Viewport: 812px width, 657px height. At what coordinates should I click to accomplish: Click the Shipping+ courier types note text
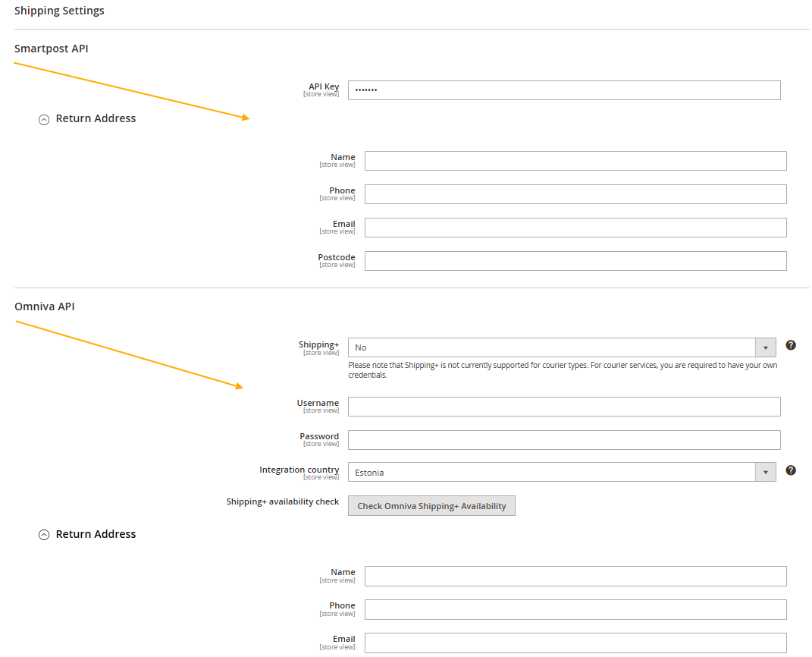(563, 370)
